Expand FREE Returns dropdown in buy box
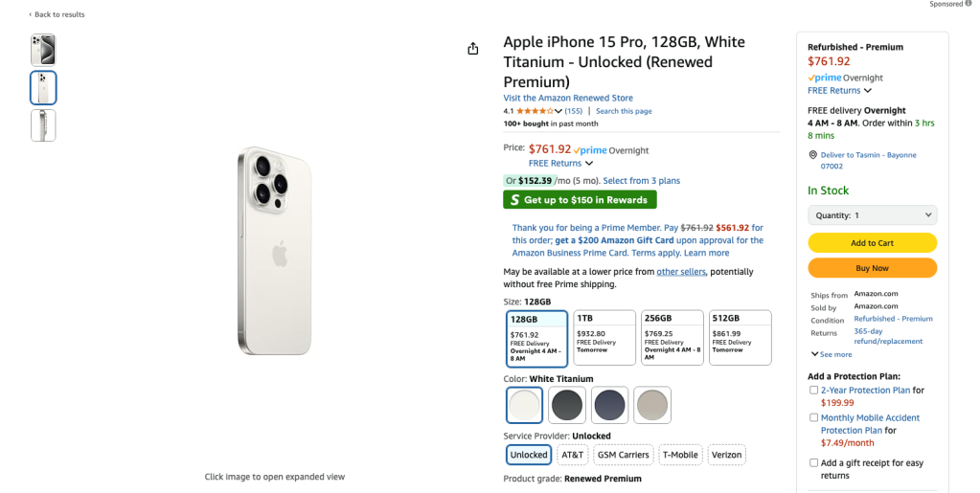 (839, 91)
